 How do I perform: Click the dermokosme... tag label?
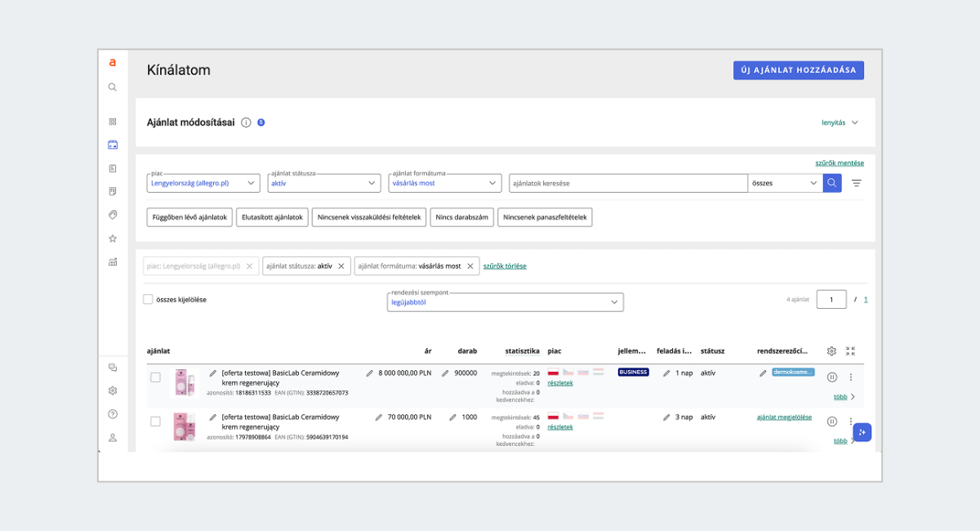tap(793, 373)
